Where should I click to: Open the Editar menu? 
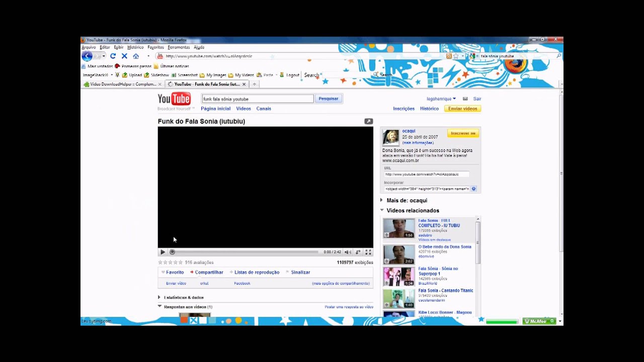tap(105, 47)
